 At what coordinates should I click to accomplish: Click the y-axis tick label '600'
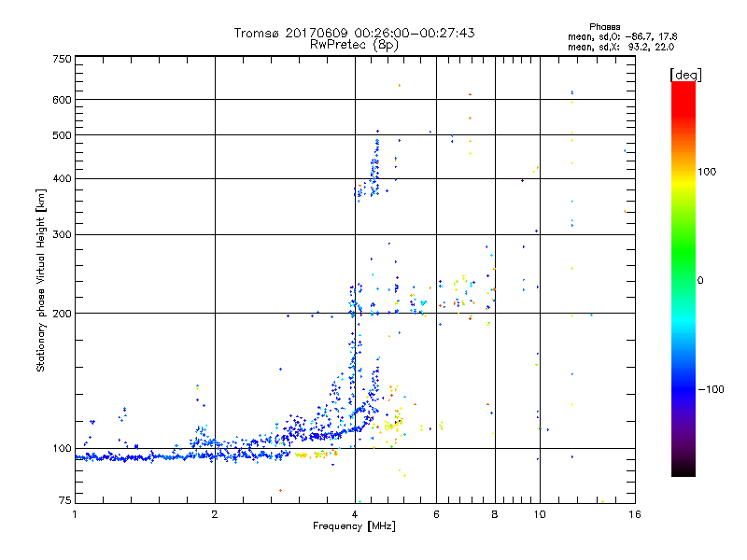[62, 100]
